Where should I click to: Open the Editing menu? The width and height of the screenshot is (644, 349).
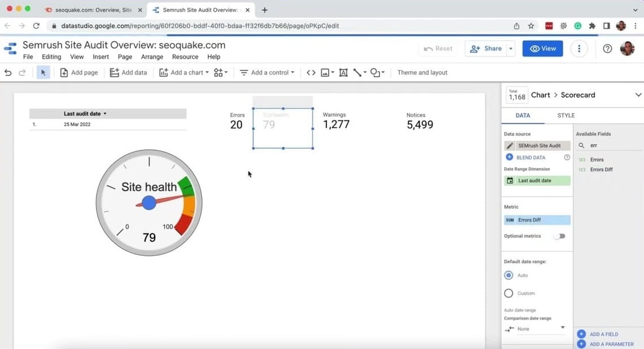tap(51, 56)
